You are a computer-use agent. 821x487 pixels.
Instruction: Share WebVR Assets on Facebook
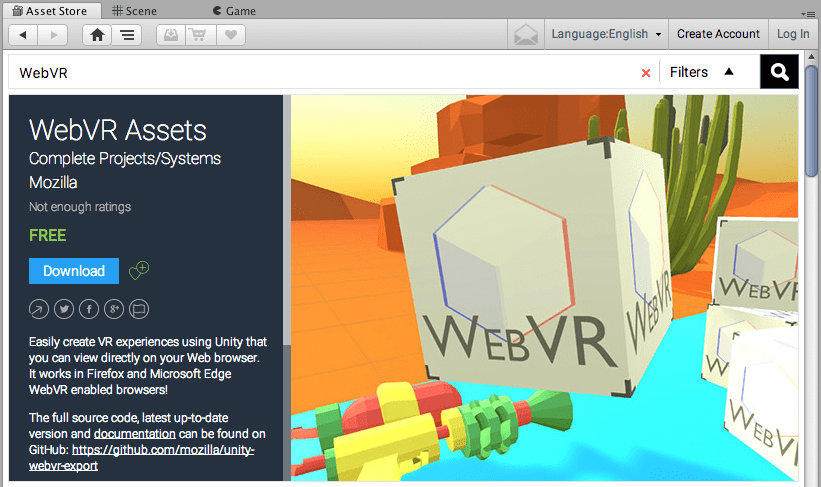[89, 309]
